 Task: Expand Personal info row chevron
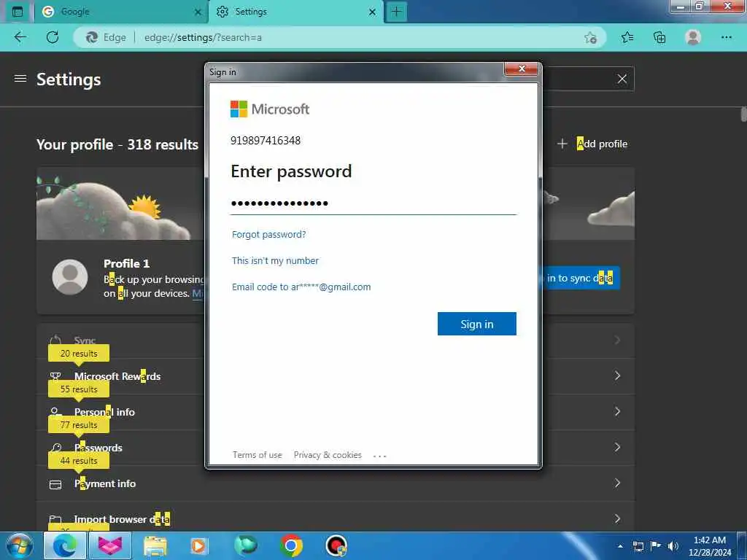(617, 411)
